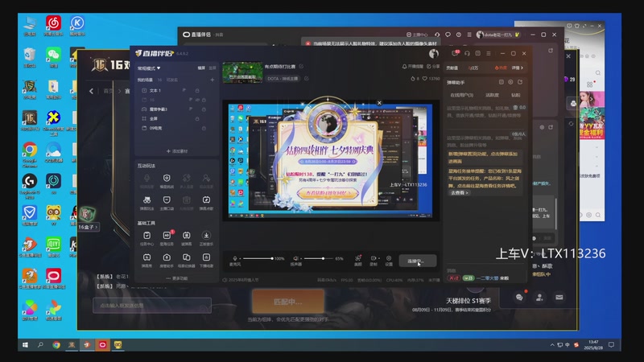Open the messages icon with red badge
644x362 pixels.
pos(456,53)
